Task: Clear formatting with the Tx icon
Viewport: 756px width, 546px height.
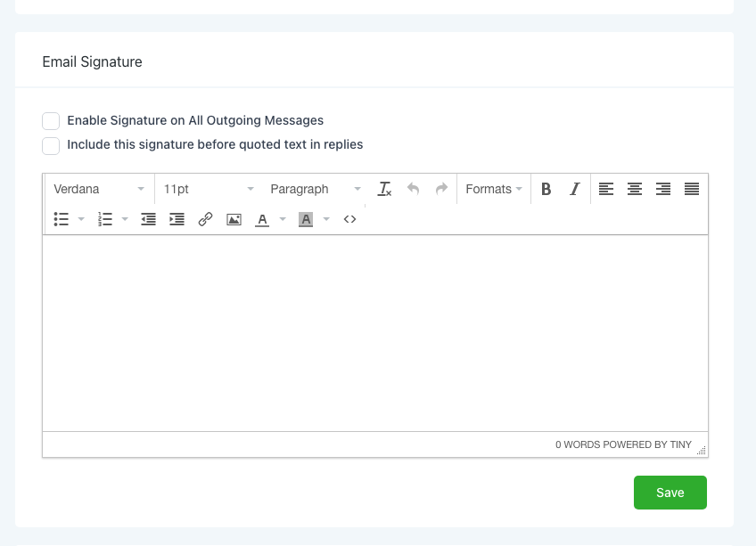Action: tap(384, 189)
